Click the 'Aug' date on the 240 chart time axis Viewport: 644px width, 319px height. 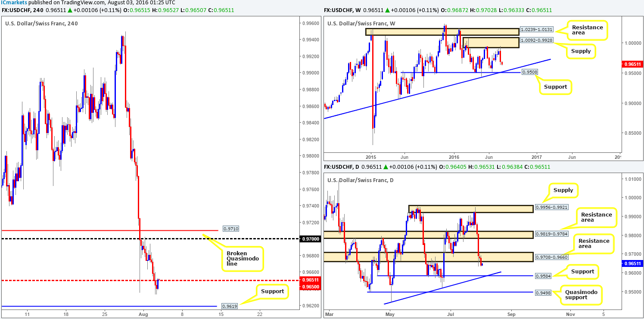(x=143, y=314)
